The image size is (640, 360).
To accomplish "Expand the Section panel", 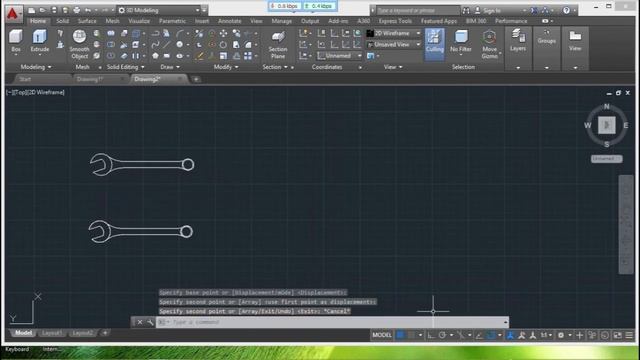I will 275,67.
